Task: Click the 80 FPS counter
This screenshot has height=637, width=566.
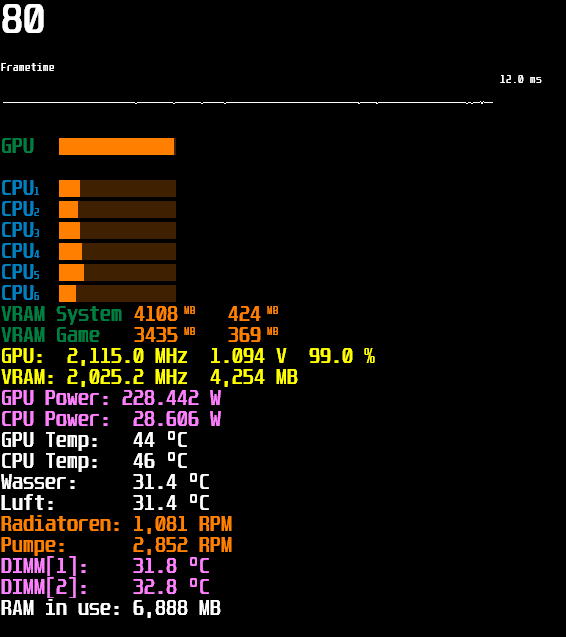Action: tap(23, 19)
